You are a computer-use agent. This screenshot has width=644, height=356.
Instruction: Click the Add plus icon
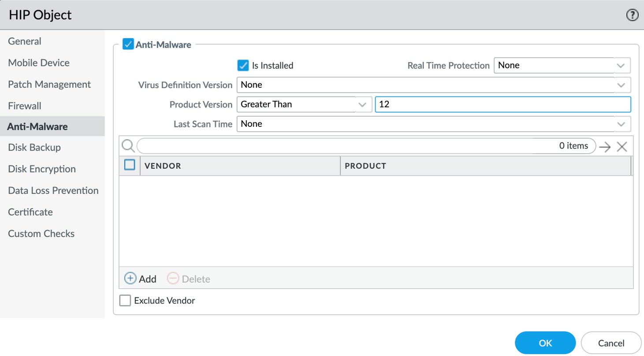[130, 278]
